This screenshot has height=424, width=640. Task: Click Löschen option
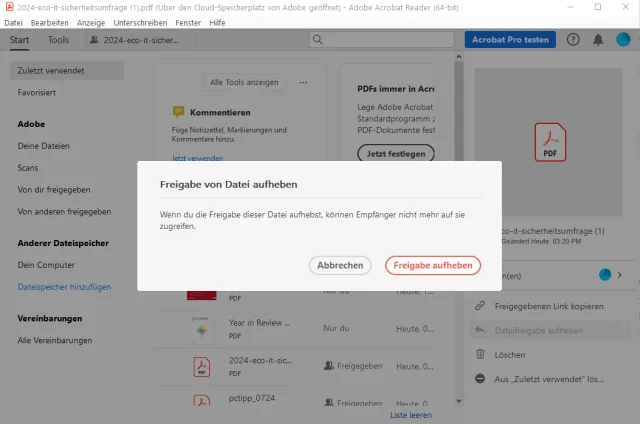click(x=510, y=355)
